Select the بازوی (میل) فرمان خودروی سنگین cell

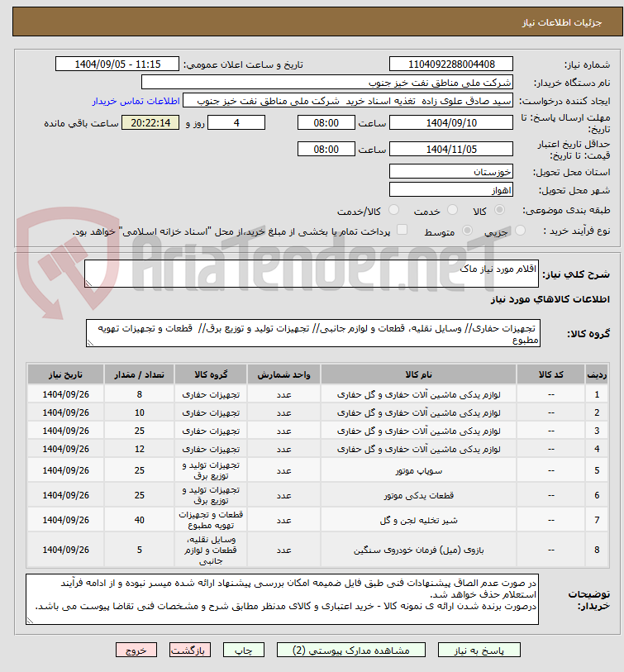[418, 550]
